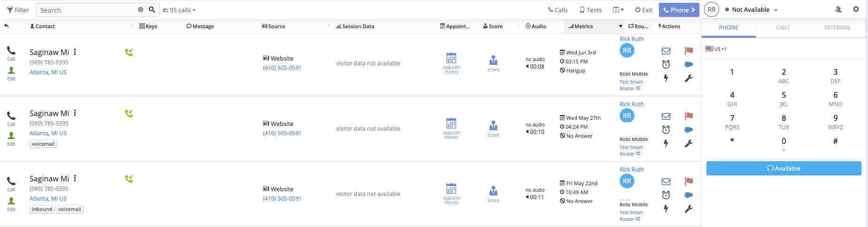Click the Search input field

(x=87, y=10)
